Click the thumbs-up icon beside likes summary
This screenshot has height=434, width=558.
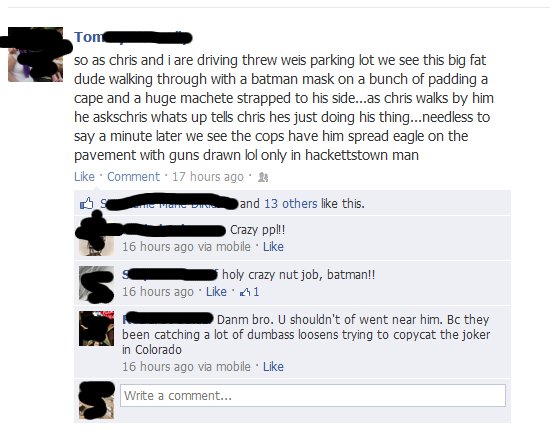[x=86, y=204]
